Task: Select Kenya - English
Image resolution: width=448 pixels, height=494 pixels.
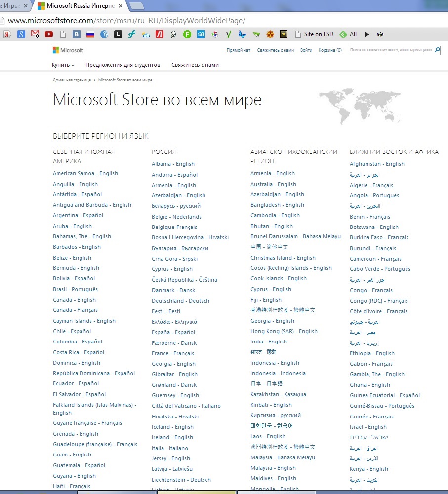Action: pyautogui.click(x=369, y=469)
